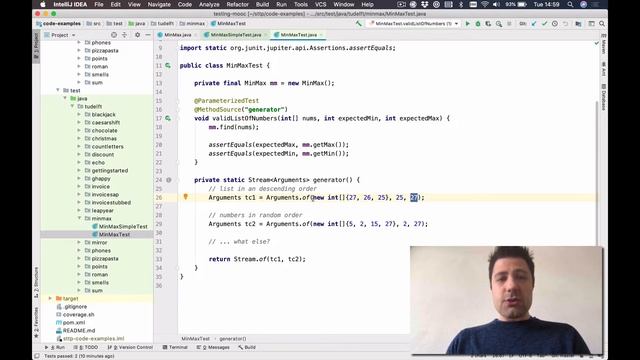Open the Version Control tool window
640x360 pixels.
click(130, 347)
